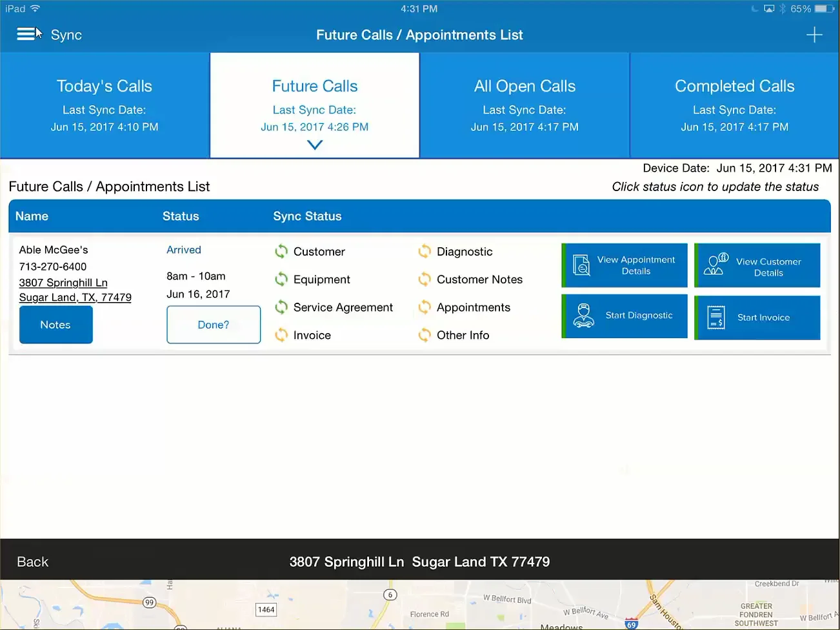This screenshot has height=630, width=840.
Task: Open the 3807 Springhill Ln address link
Action: pos(63,283)
